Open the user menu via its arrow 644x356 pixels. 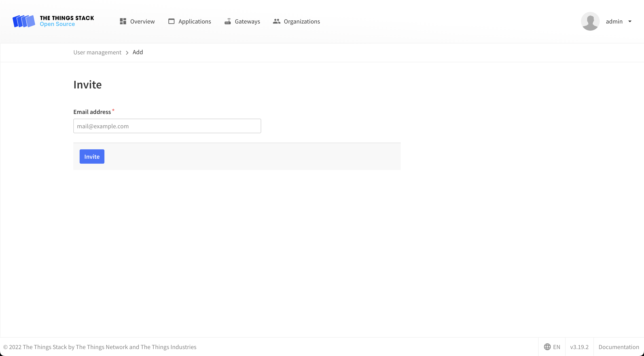coord(631,21)
